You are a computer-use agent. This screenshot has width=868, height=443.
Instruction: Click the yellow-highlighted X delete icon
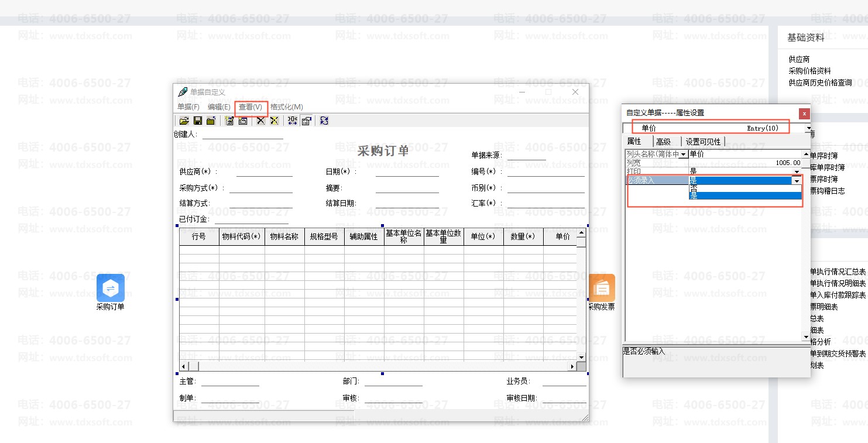pos(274,121)
